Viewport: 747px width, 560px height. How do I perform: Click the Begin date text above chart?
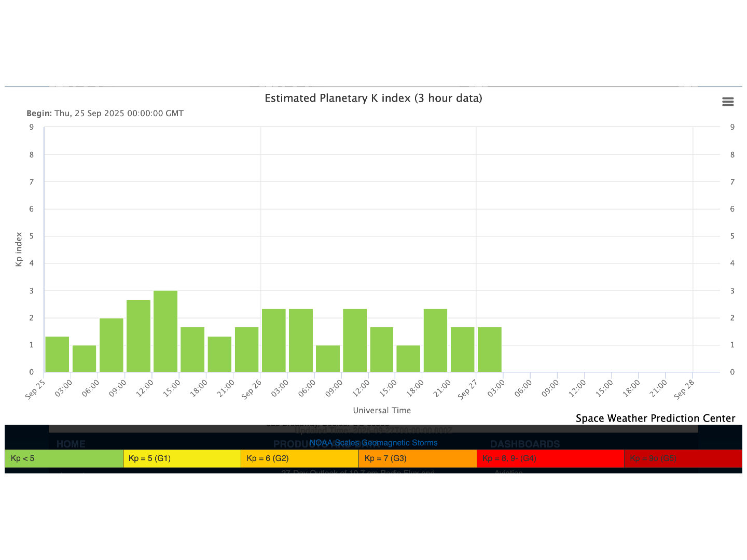[x=105, y=114]
